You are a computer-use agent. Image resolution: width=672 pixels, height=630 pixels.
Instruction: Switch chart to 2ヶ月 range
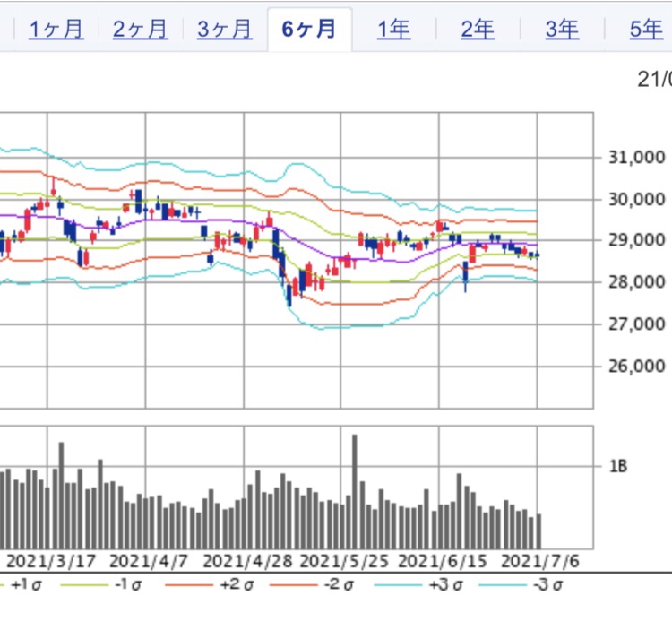(x=141, y=30)
